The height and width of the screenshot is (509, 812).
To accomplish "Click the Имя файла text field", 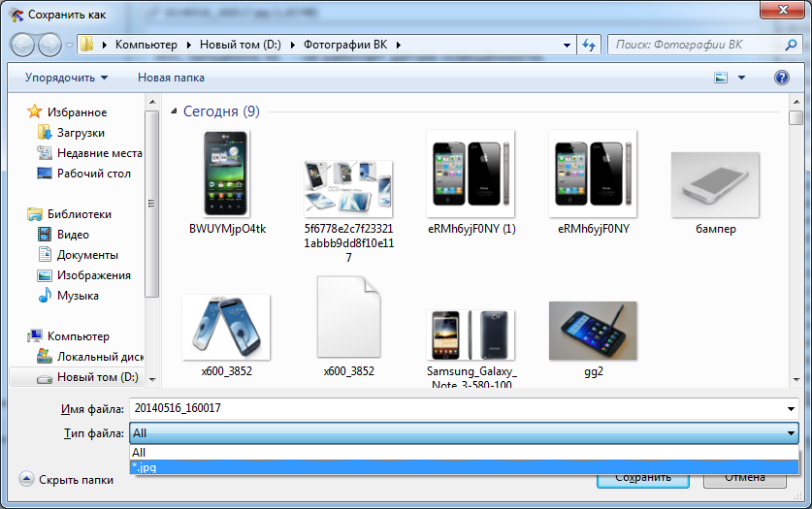I will (x=456, y=409).
